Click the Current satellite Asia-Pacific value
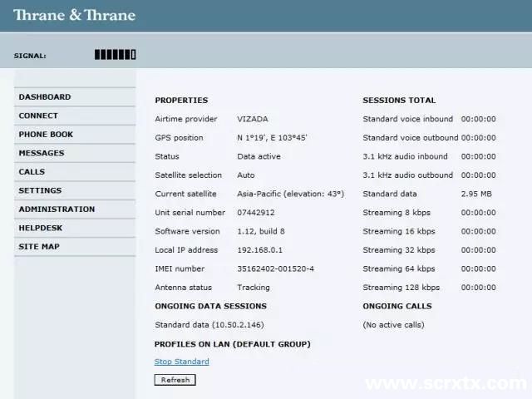 coord(291,194)
